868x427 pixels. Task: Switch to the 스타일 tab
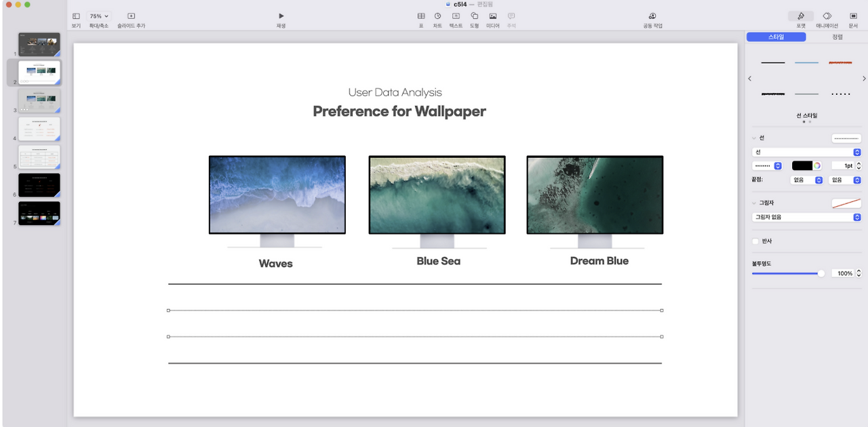776,37
